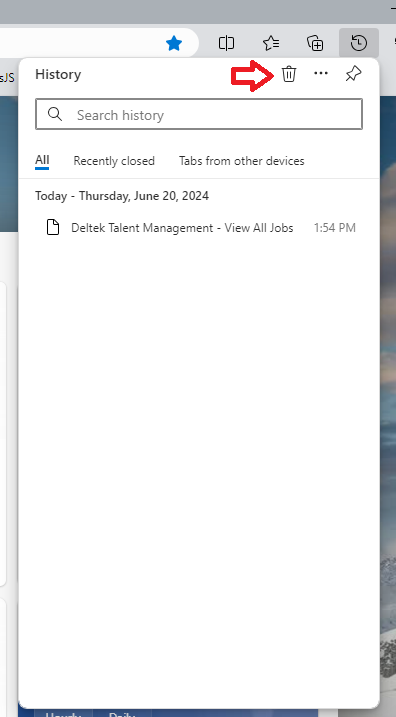396x717 pixels.
Task: Click the blue favorites star in address bar
Action: [x=174, y=43]
